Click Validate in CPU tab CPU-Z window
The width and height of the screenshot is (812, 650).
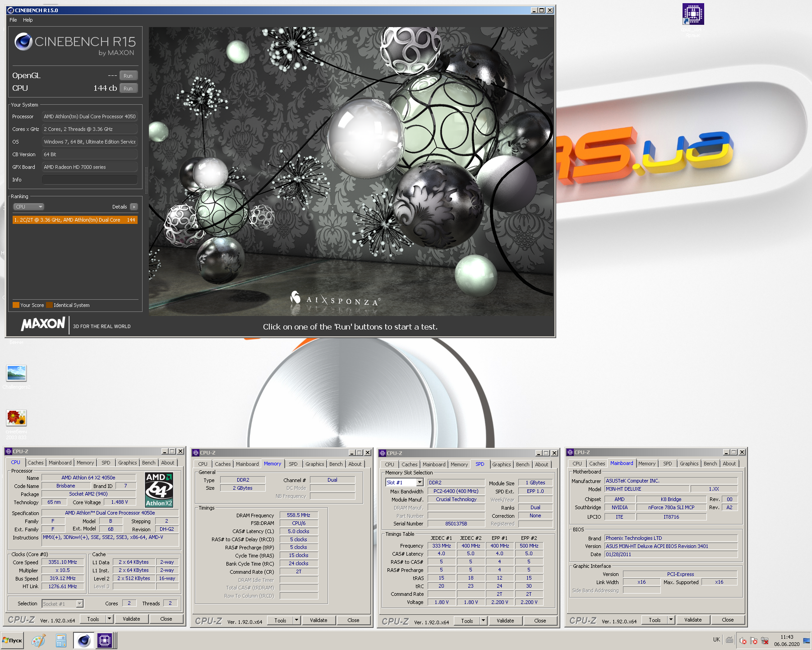point(131,619)
